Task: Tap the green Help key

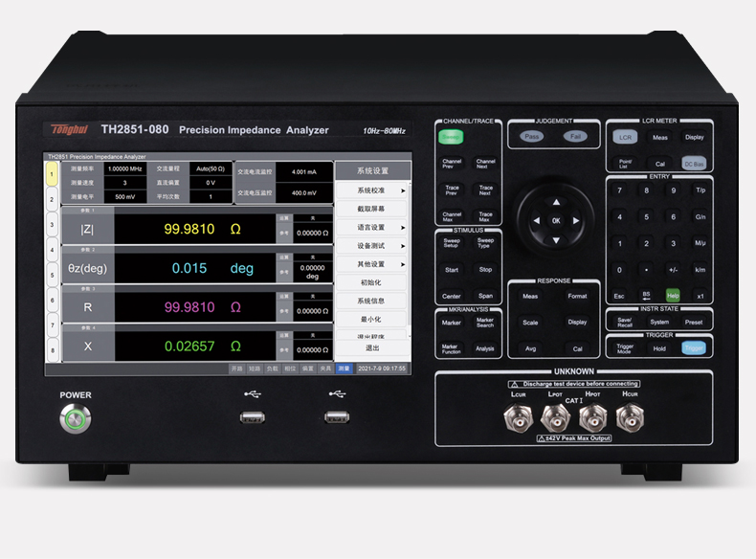Action: click(673, 295)
